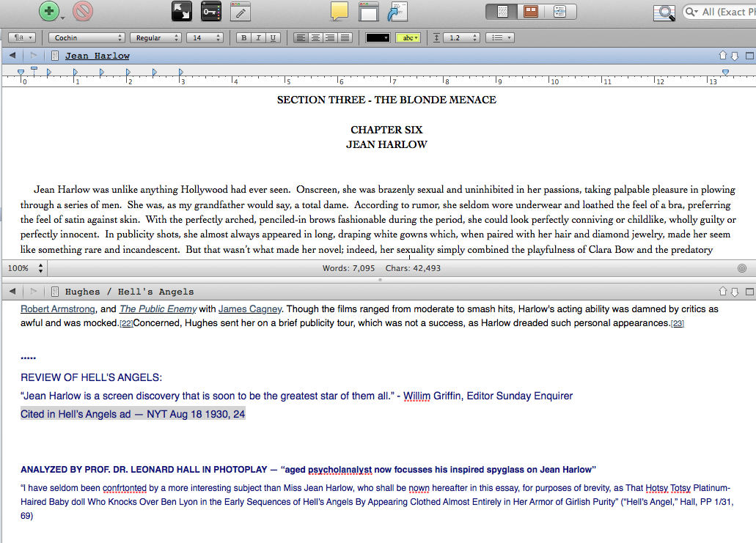Click the line spacing icon
756x543 pixels.
pos(436,37)
